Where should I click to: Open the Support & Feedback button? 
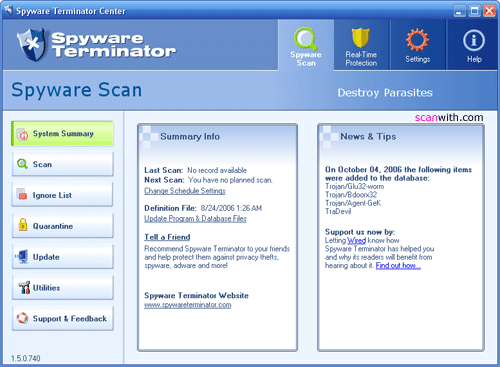point(62,318)
